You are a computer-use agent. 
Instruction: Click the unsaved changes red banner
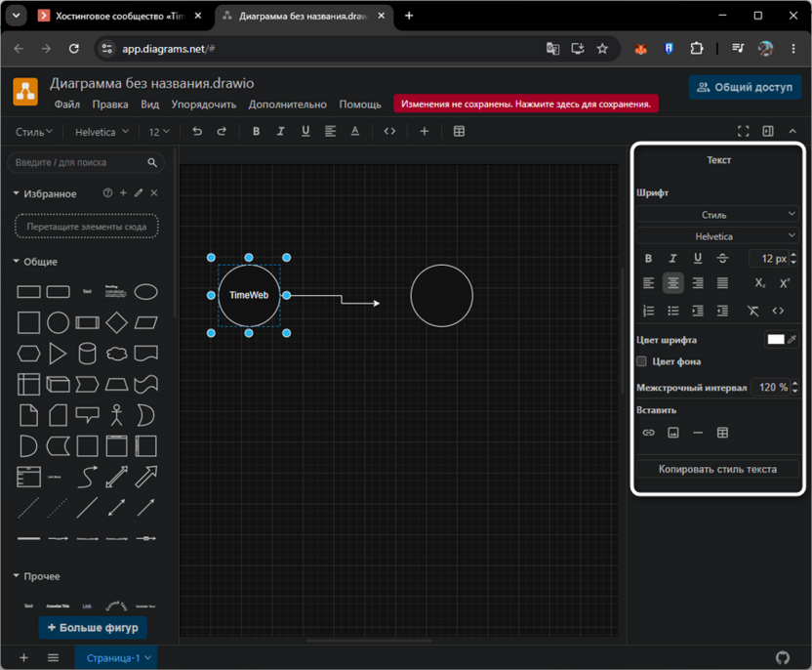click(x=526, y=104)
